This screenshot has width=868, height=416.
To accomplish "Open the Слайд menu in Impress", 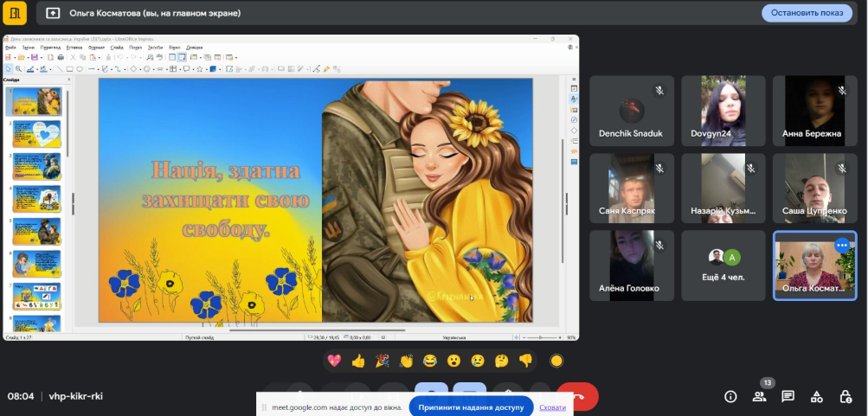I will tap(116, 47).
